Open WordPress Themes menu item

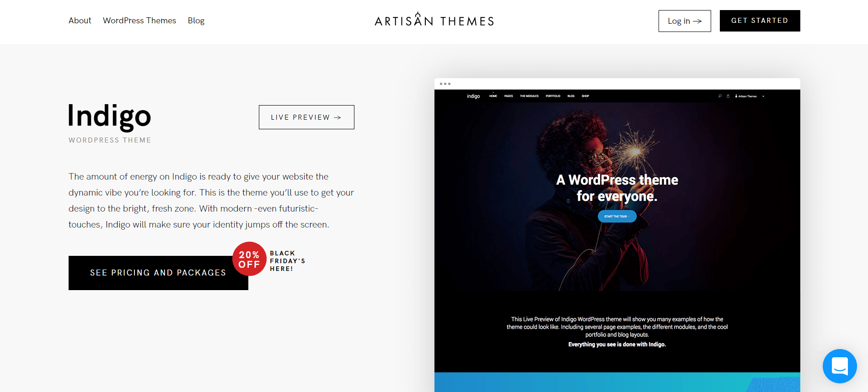pos(139,21)
